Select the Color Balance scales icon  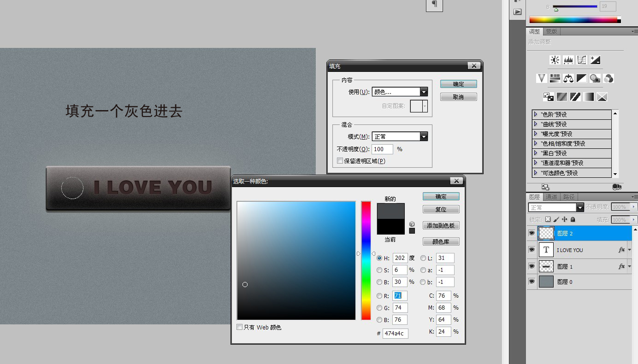[x=568, y=78]
